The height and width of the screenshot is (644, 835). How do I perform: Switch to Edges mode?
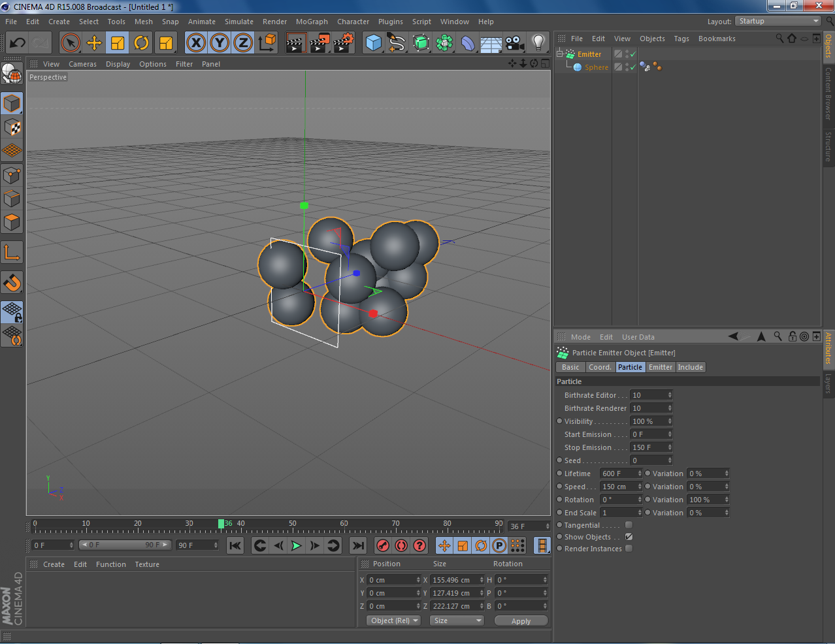(x=12, y=199)
